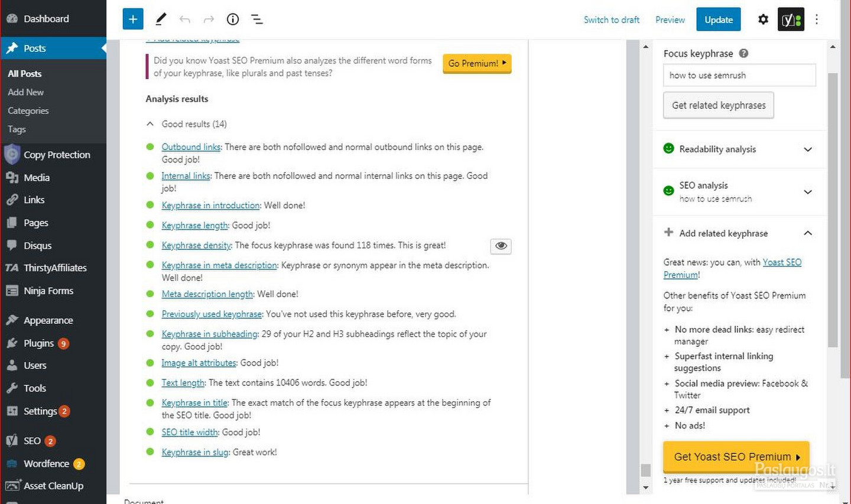Image resolution: width=851 pixels, height=504 pixels.
Task: Click the ThirstyAffiliates TA icon
Action: point(12,268)
